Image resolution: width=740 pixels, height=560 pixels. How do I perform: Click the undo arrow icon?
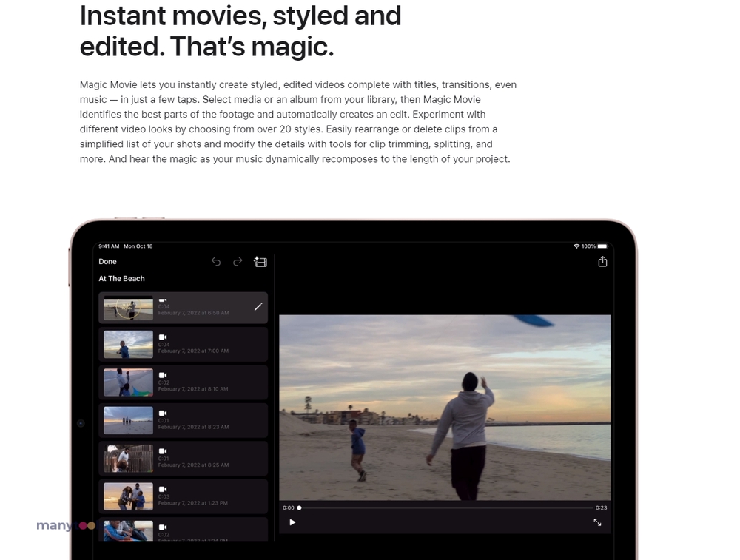215,261
